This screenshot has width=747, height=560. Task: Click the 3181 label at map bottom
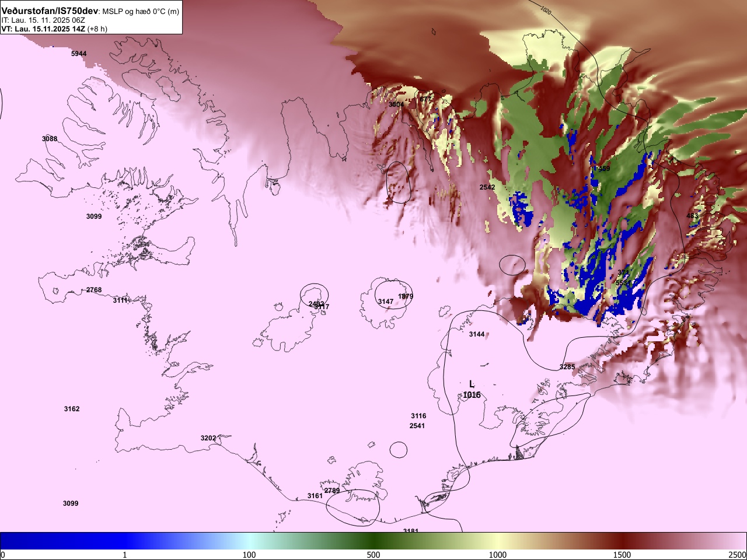[x=411, y=530]
